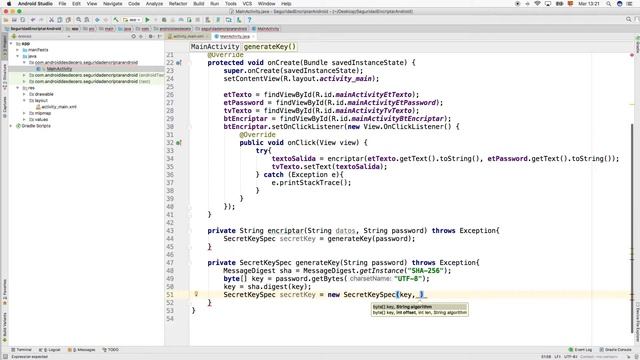
Task: Open the Build menu
Action: click(199, 4)
